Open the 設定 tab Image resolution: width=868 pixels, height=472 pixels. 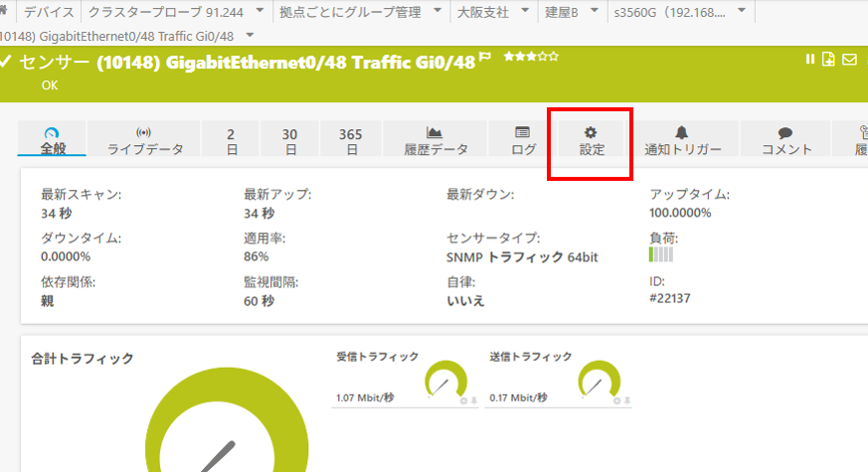[x=591, y=140]
